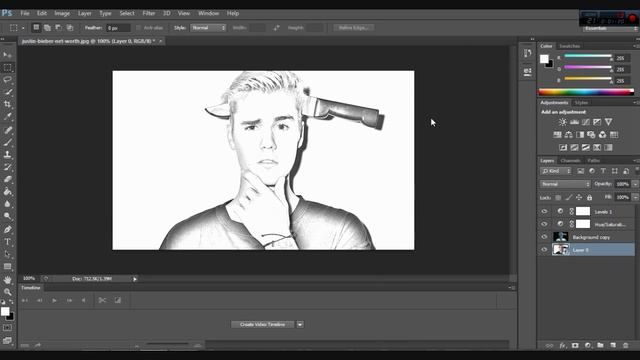Toggle the Anti-alias checkbox
Screen dimensions: 640x360
138,28
